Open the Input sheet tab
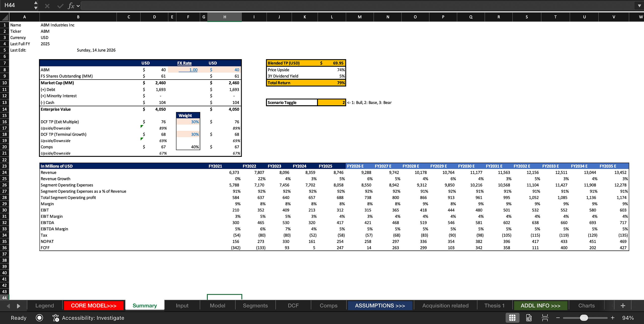The width and height of the screenshot is (644, 324). (182, 306)
